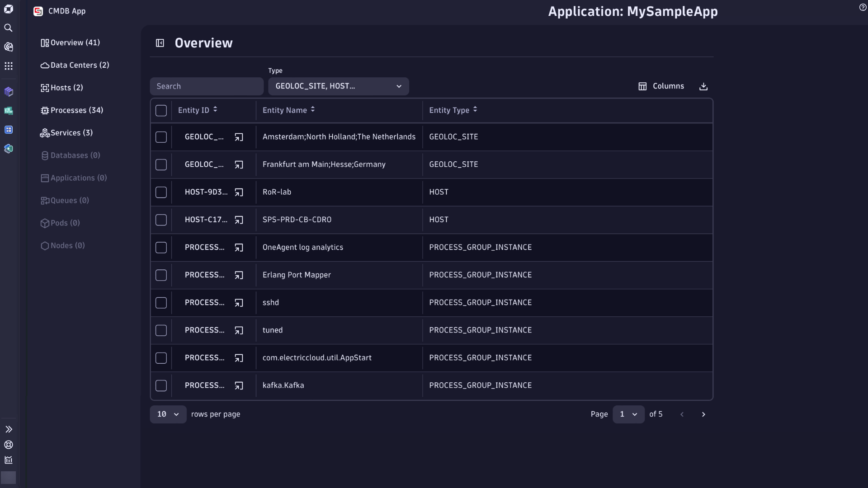
Task: Click the CMDB App logo icon
Action: (x=38, y=11)
